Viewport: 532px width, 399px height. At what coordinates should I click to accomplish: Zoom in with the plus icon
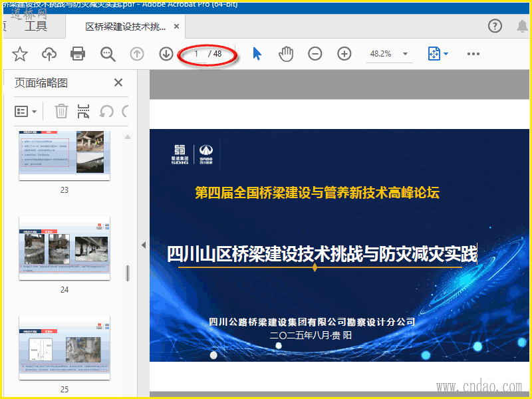tap(344, 54)
